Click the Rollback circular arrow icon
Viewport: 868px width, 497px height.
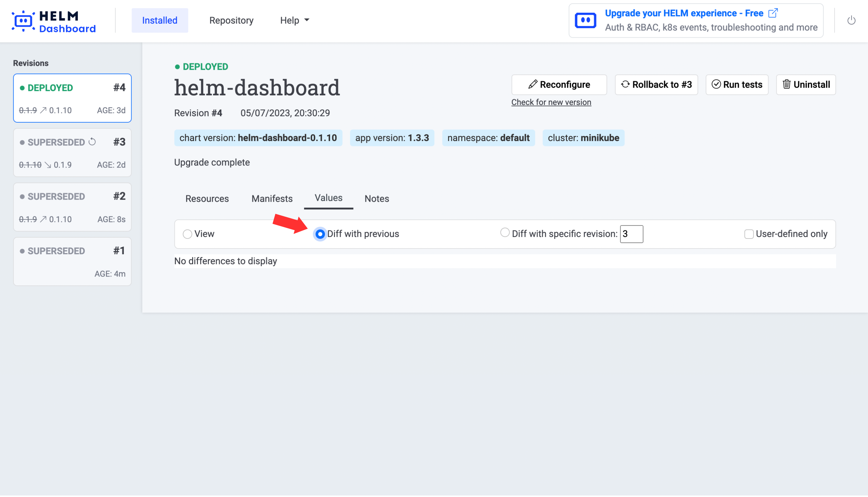click(625, 84)
